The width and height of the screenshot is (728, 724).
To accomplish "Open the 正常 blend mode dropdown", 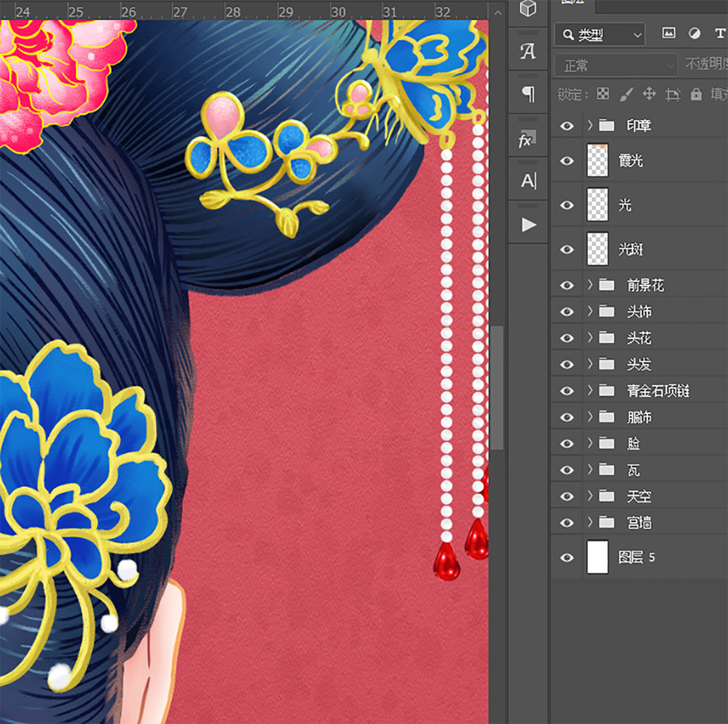I will (616, 66).
